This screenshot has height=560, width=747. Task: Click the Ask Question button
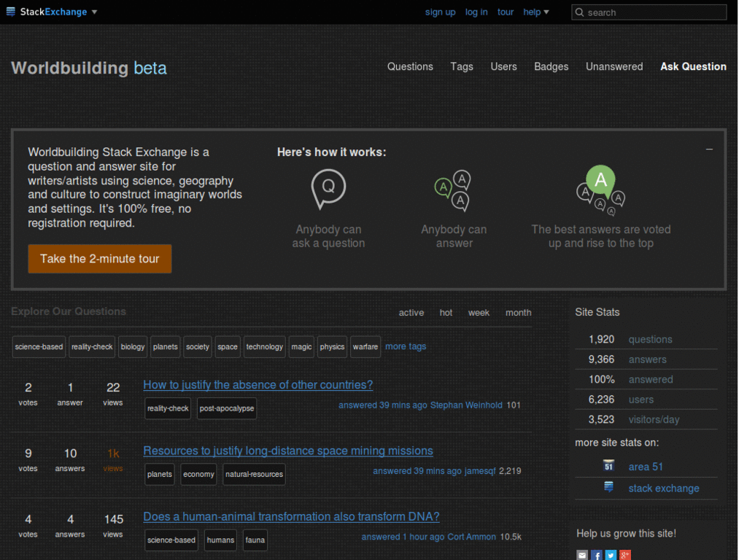click(693, 66)
